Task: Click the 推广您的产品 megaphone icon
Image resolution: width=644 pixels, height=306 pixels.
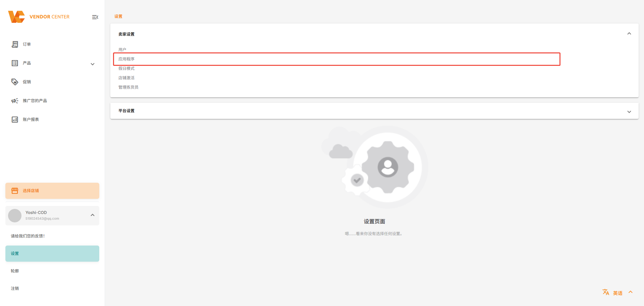Action: click(15, 101)
